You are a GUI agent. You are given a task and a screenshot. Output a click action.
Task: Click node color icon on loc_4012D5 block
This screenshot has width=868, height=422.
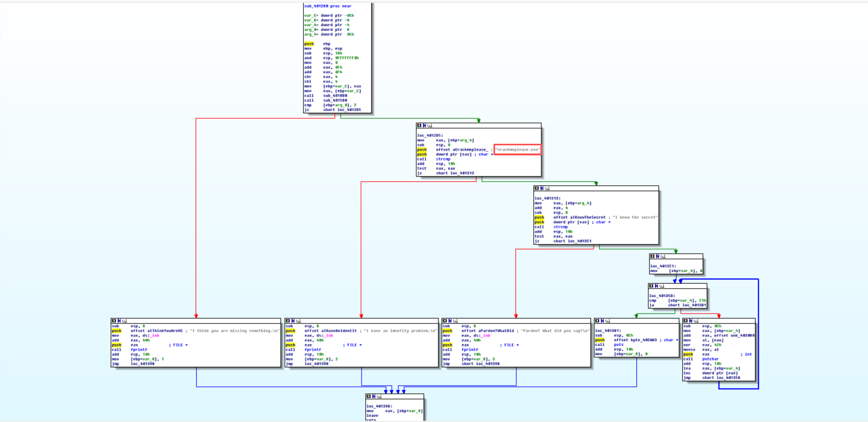point(419,126)
